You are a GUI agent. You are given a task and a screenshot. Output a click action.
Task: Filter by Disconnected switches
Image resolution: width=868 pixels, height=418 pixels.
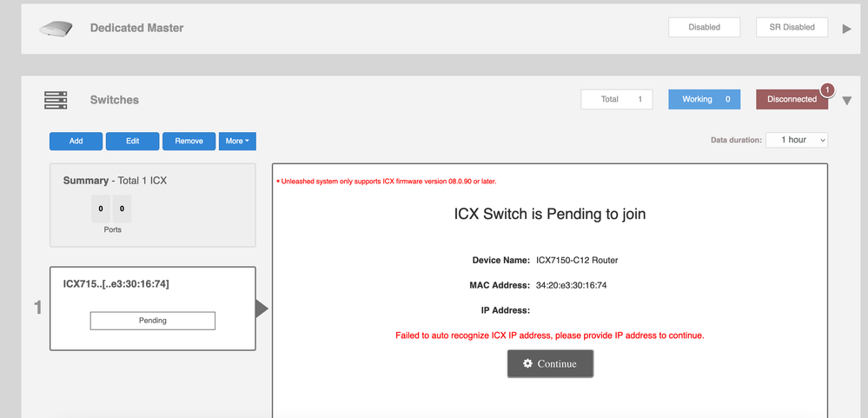[x=792, y=99]
